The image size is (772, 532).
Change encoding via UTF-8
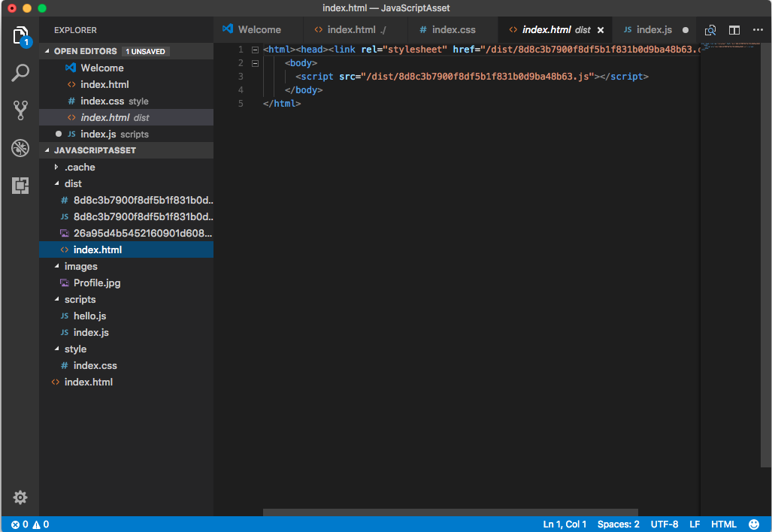665,524
